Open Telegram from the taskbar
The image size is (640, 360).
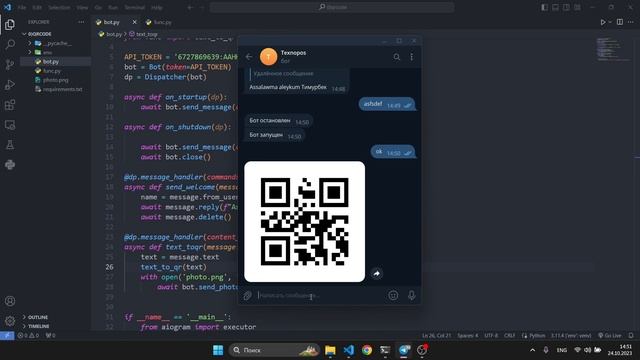(x=404, y=350)
